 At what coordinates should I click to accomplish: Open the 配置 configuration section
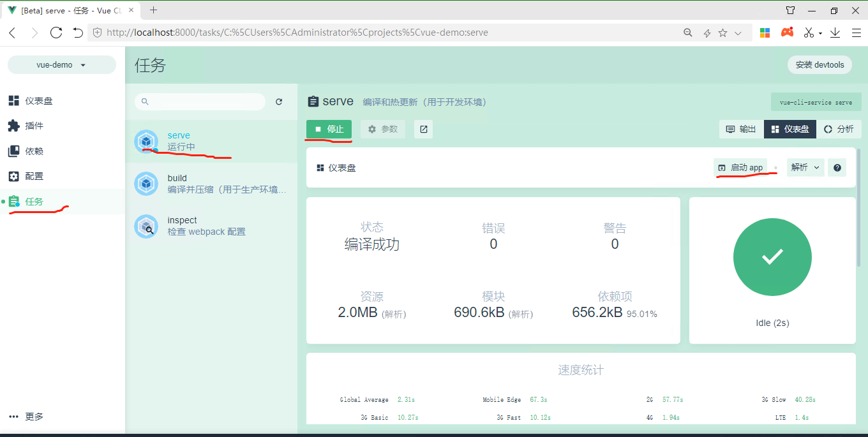tap(63, 176)
